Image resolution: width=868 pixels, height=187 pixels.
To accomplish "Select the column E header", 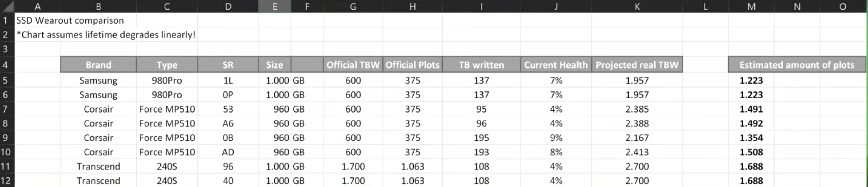I will (x=275, y=6).
